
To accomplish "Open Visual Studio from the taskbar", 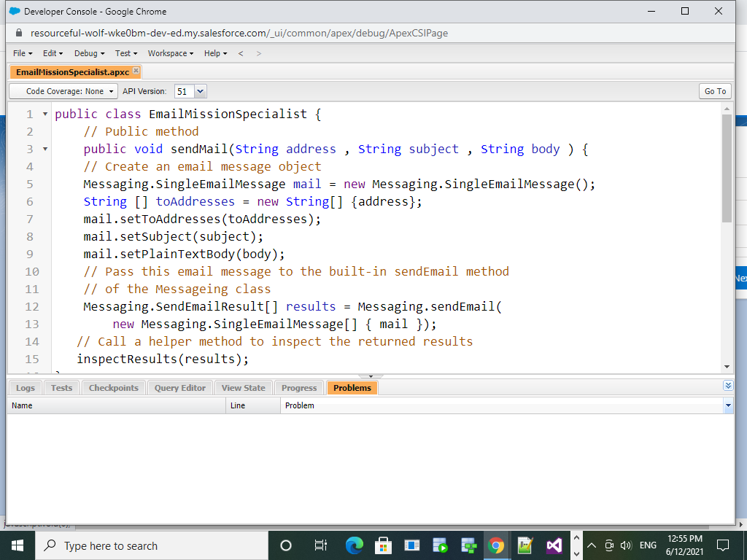I will coord(554,545).
